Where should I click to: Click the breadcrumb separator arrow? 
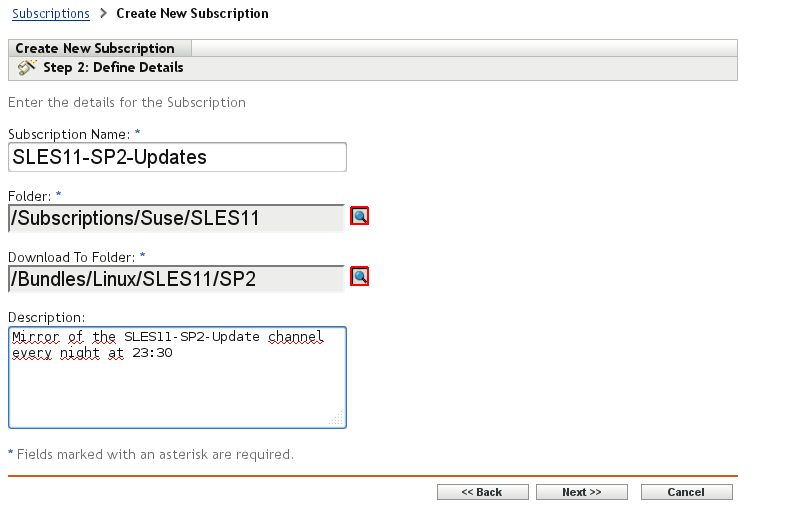point(103,14)
